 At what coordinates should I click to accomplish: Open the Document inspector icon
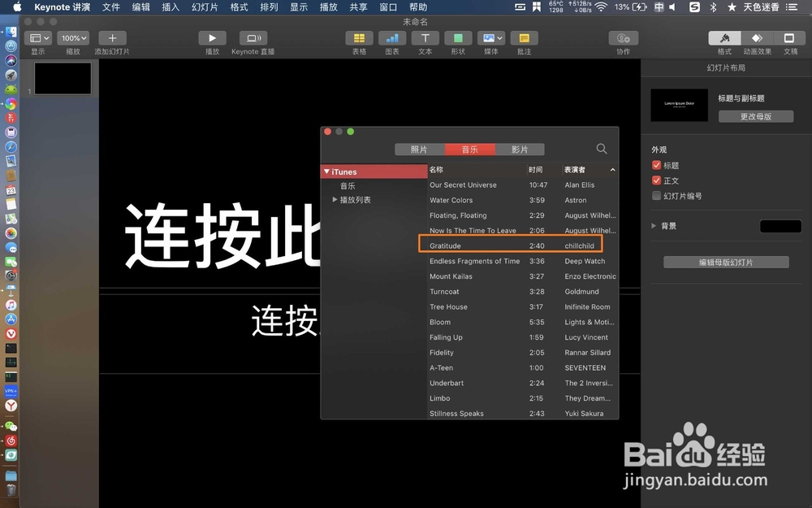pyautogui.click(x=789, y=38)
